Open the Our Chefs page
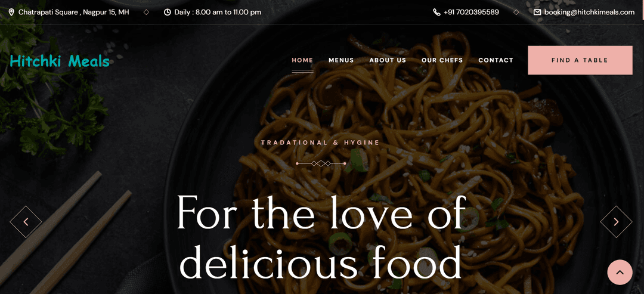The height and width of the screenshot is (294, 644). [442, 60]
